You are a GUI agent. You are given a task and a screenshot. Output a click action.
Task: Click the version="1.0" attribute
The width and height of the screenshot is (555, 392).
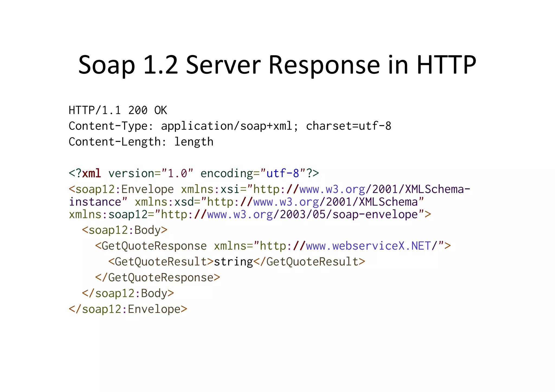(x=151, y=173)
